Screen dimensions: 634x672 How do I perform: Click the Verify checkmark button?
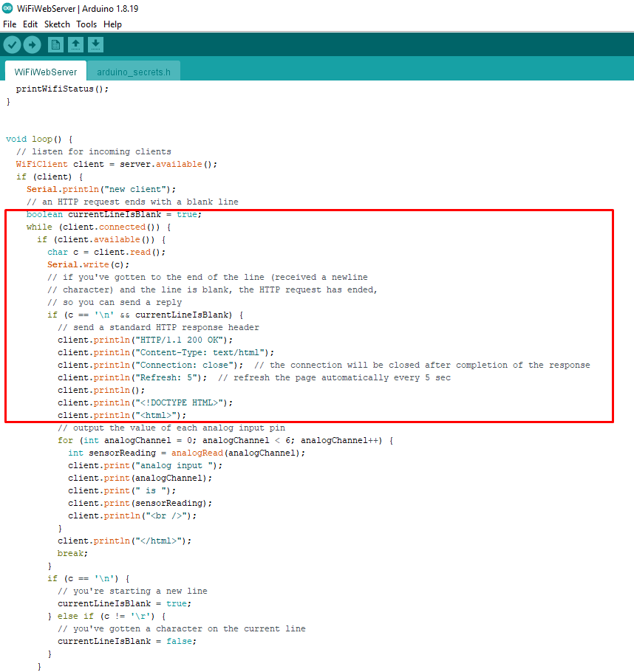[12, 44]
